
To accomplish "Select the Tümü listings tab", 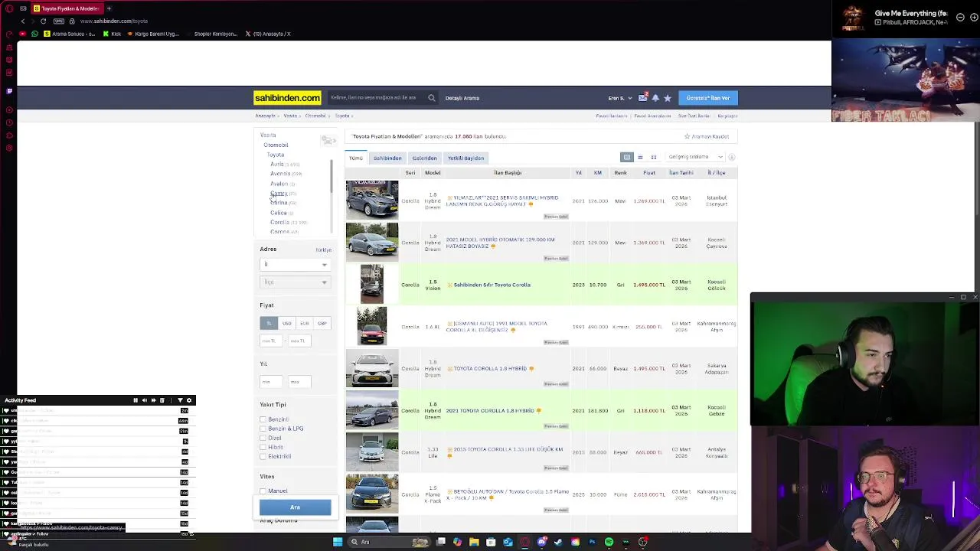I will coord(356,158).
